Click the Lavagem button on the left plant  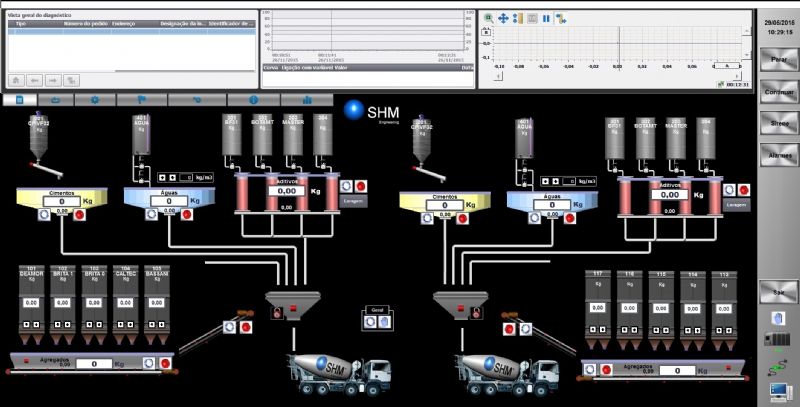(x=353, y=201)
